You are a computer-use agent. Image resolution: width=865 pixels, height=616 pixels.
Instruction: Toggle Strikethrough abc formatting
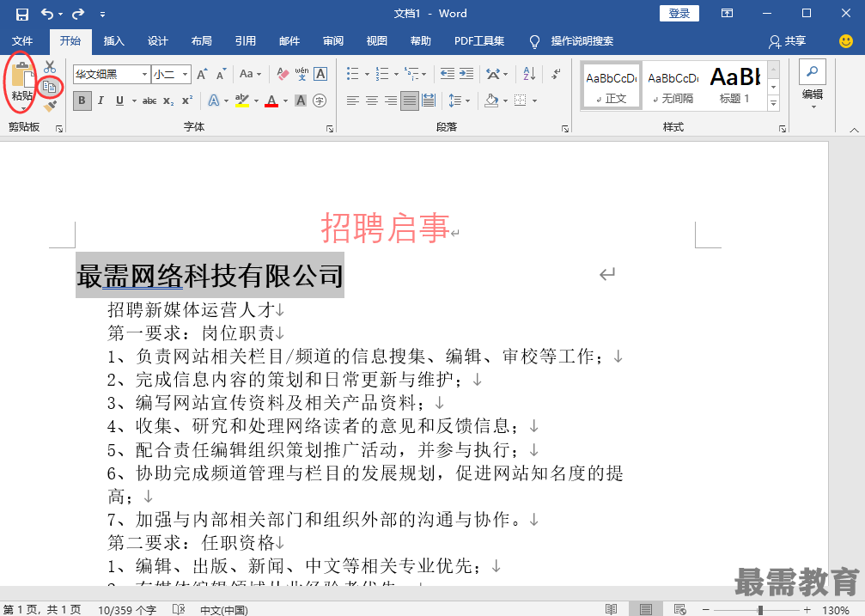click(x=149, y=101)
